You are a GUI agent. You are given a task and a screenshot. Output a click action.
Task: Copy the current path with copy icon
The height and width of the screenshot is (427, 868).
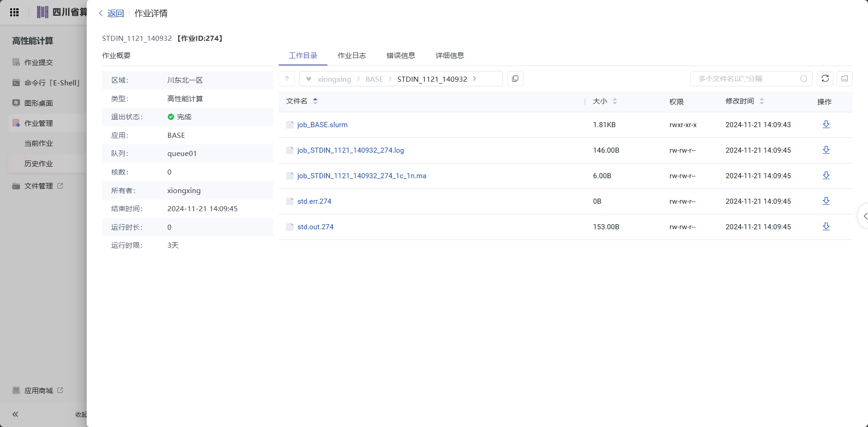[515, 78]
